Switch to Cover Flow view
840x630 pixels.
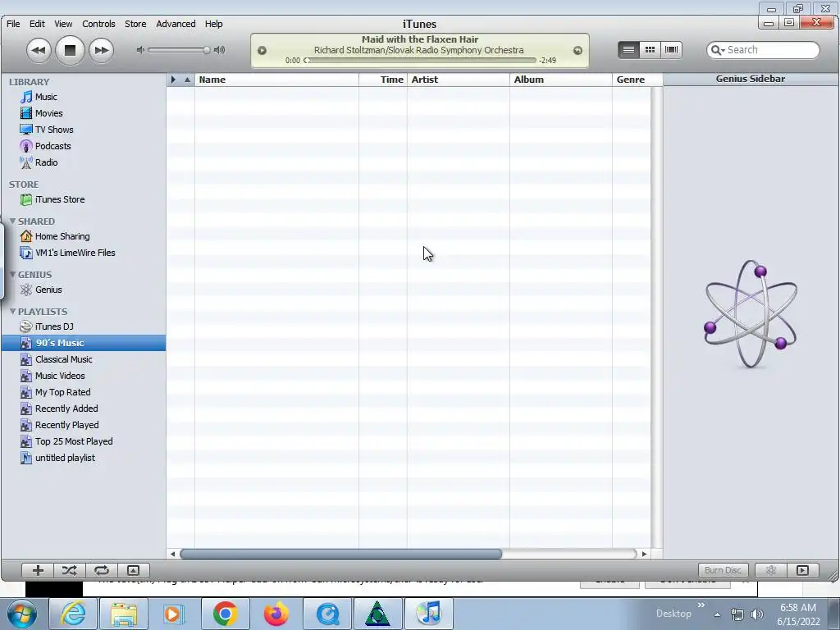671,50
